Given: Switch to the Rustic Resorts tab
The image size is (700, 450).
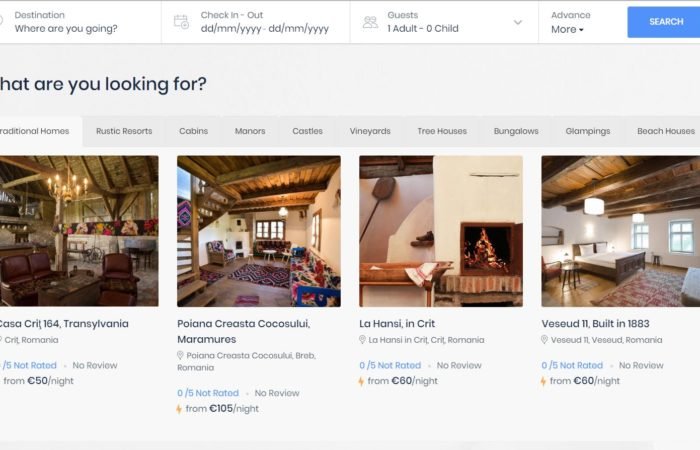Looking at the screenshot, I should pyautogui.click(x=124, y=131).
